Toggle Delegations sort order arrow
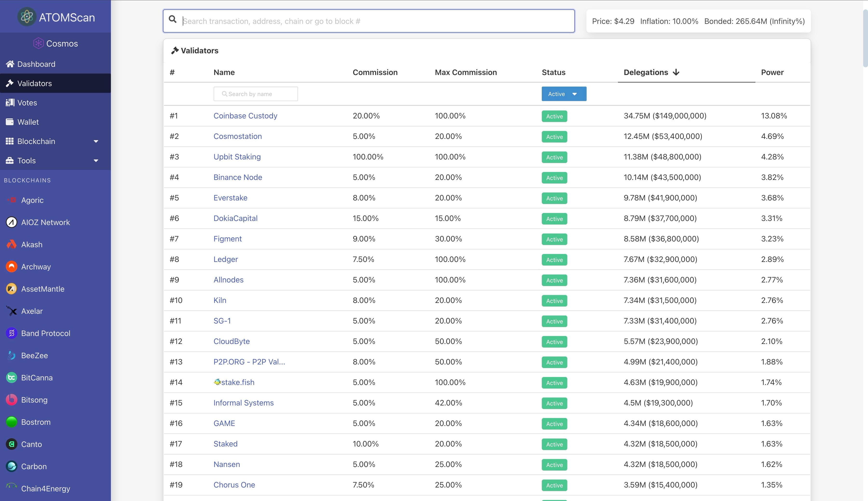 coord(676,72)
